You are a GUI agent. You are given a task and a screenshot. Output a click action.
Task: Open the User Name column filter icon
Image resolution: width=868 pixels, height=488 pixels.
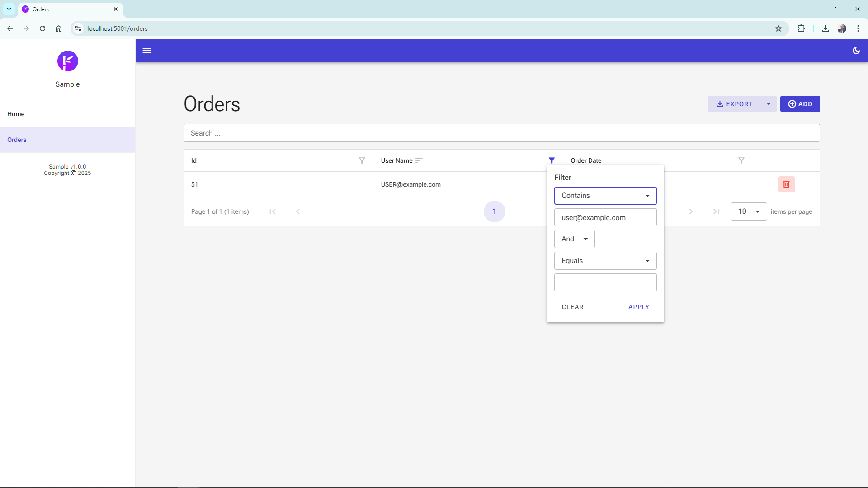point(552,160)
